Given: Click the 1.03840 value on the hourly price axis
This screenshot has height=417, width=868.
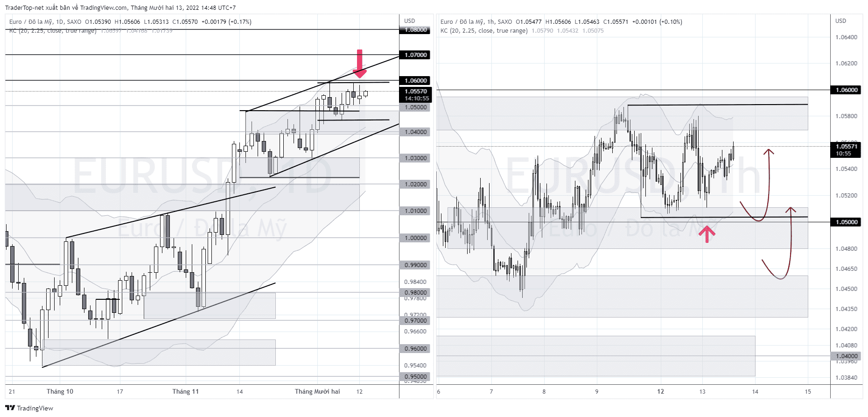Looking at the screenshot, I should tap(846, 378).
